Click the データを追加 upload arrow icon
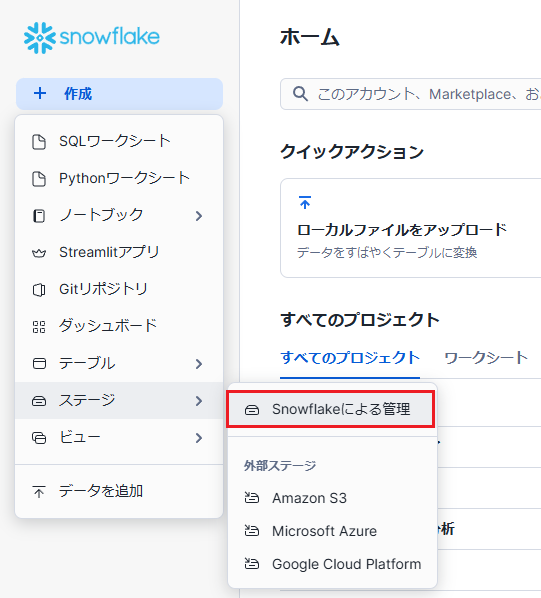Image resolution: width=541 pixels, height=598 pixels. point(39,492)
